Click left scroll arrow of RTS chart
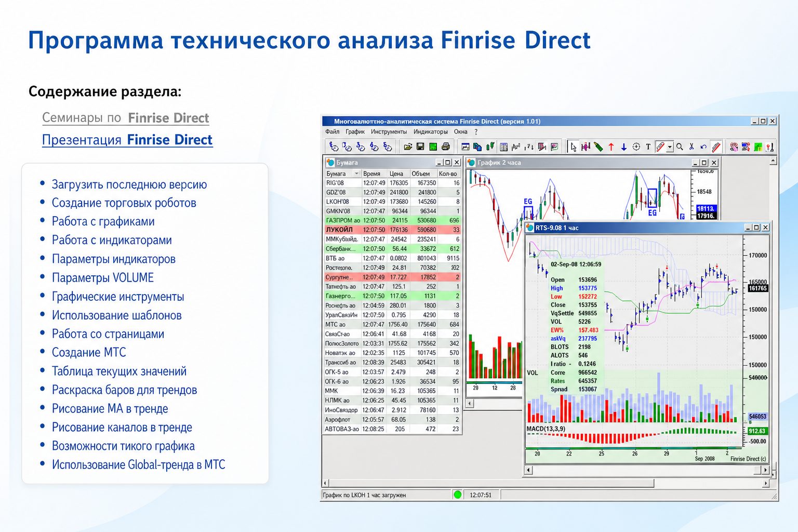Viewport: 798px width, 532px height. click(x=529, y=470)
